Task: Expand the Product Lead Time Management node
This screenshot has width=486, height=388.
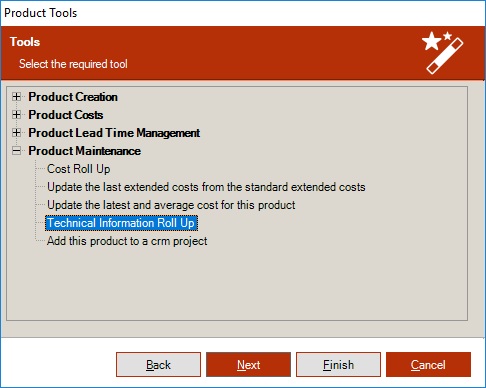Action: click(x=16, y=133)
